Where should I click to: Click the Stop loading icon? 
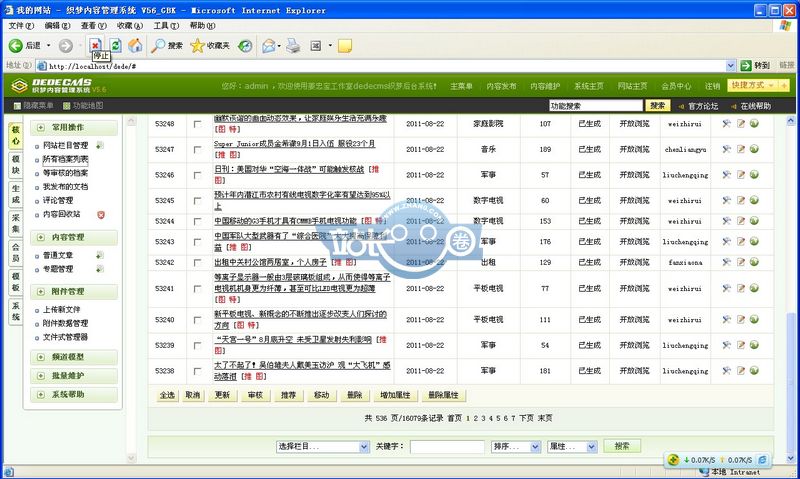click(x=95, y=45)
